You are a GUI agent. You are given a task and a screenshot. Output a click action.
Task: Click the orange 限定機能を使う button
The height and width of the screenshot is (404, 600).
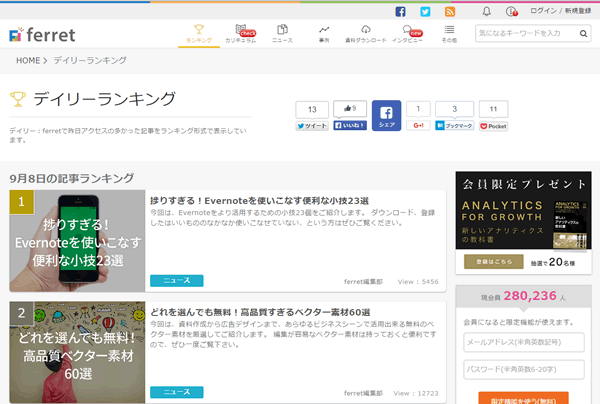[x=523, y=398]
